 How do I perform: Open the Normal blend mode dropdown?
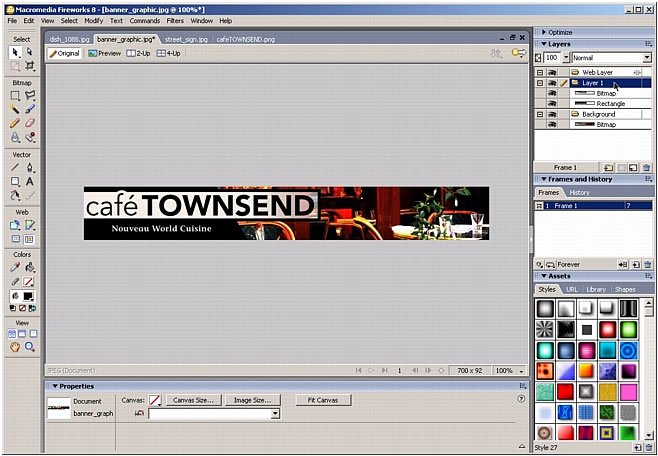coord(646,58)
